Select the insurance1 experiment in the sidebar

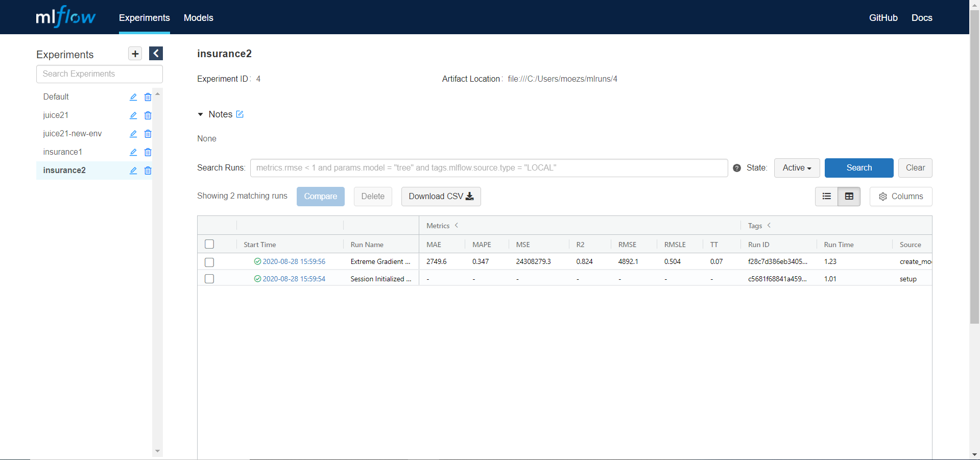click(63, 152)
